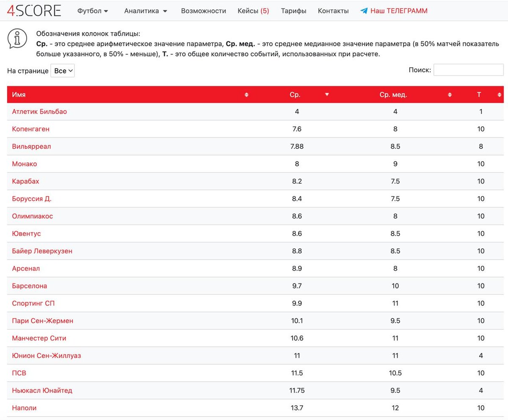Click Карабах average value 8.2

tap(297, 181)
